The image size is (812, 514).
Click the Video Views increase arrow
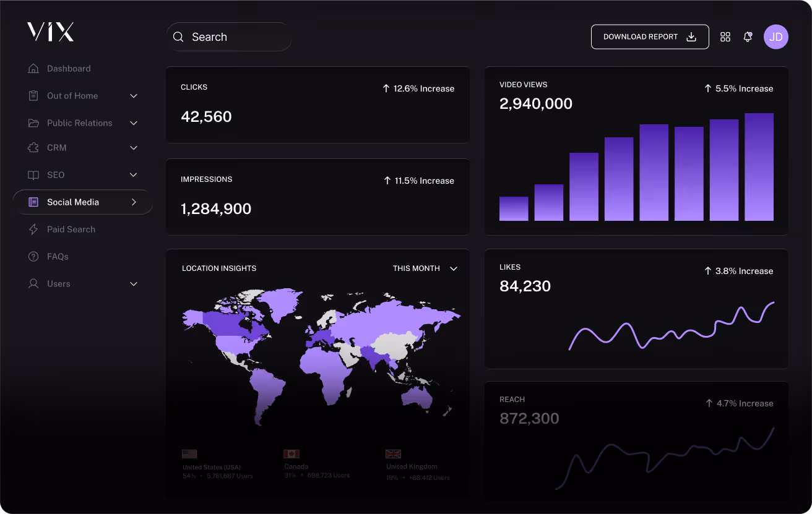point(708,88)
